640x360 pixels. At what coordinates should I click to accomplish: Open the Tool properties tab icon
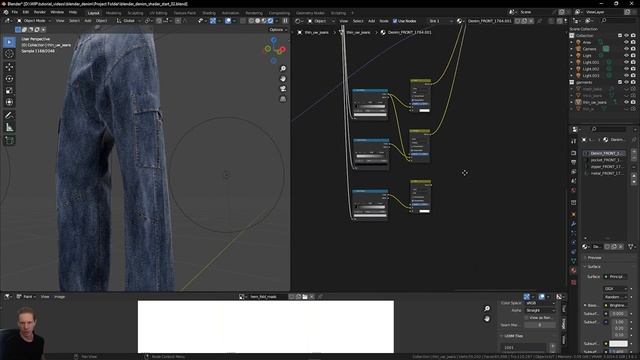(573, 141)
